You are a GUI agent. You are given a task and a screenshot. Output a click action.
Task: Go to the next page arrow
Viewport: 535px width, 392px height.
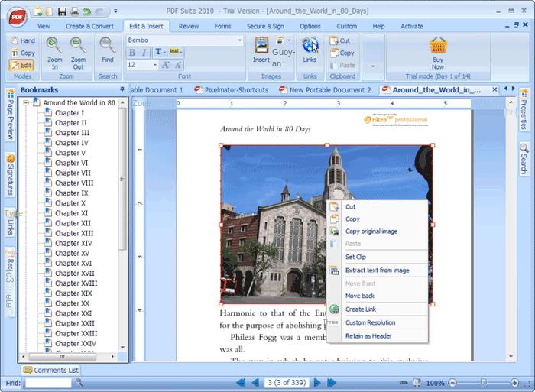coord(317,383)
